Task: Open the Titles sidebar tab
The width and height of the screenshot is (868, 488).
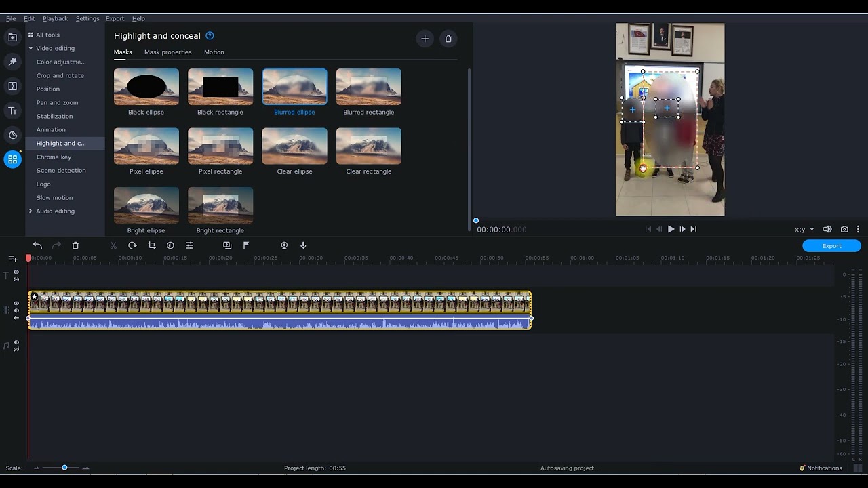Action: 12,110
